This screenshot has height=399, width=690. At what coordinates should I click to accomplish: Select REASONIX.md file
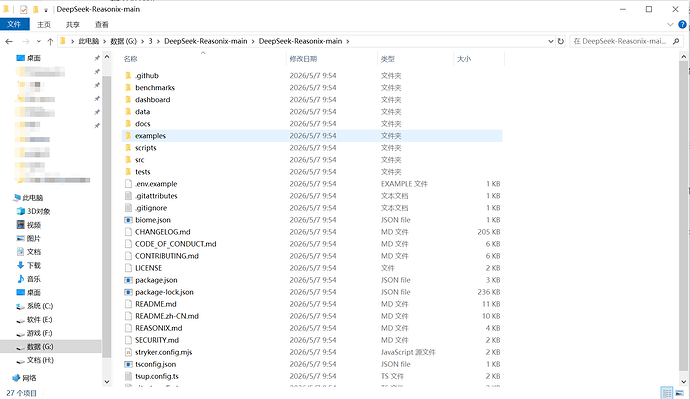(x=158, y=328)
